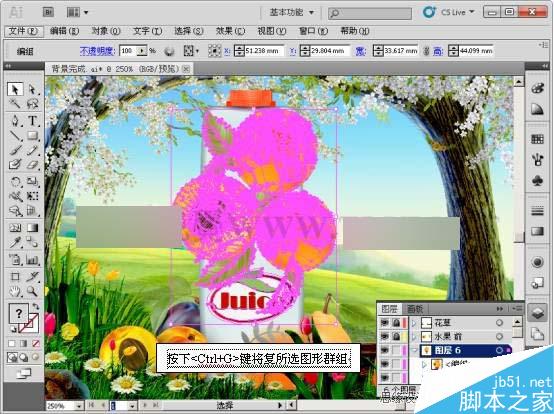Viewport: 554px width, 414px height.
Task: Open the 编辑(E) menu
Action: pos(64,31)
